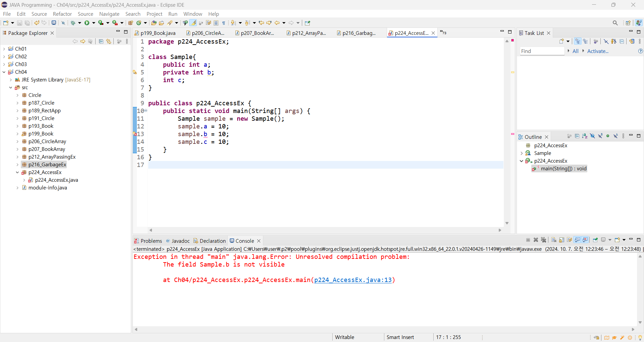Click Clear Console icon

point(554,240)
